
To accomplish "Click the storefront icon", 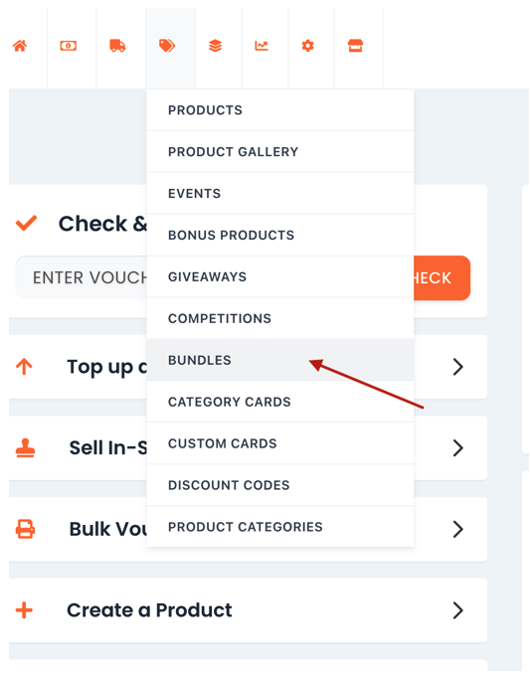I will (x=355, y=45).
